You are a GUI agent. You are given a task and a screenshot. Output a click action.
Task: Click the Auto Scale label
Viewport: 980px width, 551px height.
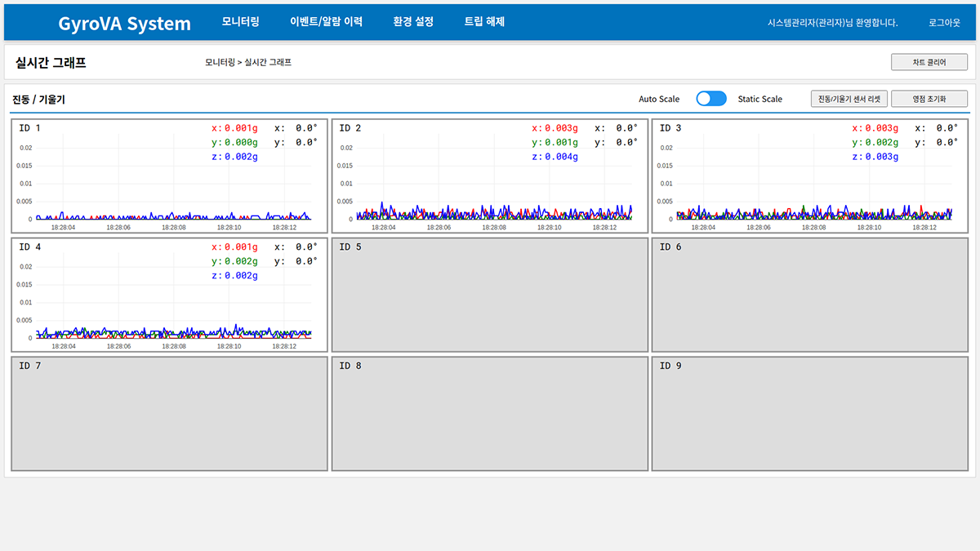659,100
